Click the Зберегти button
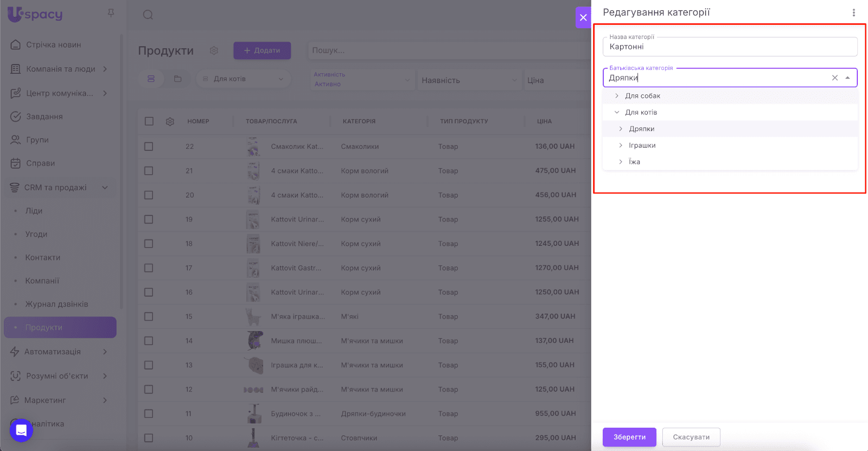868x451 pixels. (629, 437)
